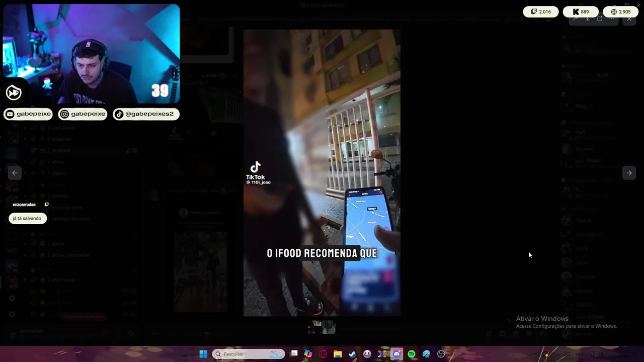Screen dimensions: 644x362
Task: Download the media from viewer toolbar
Action: (x=588, y=19)
